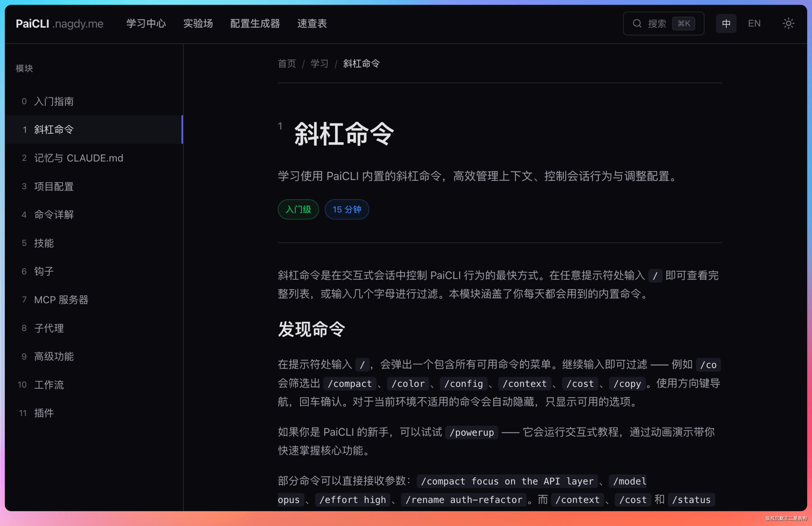Go to 首页 breadcrumb link
The image size is (812, 526).
(x=287, y=63)
